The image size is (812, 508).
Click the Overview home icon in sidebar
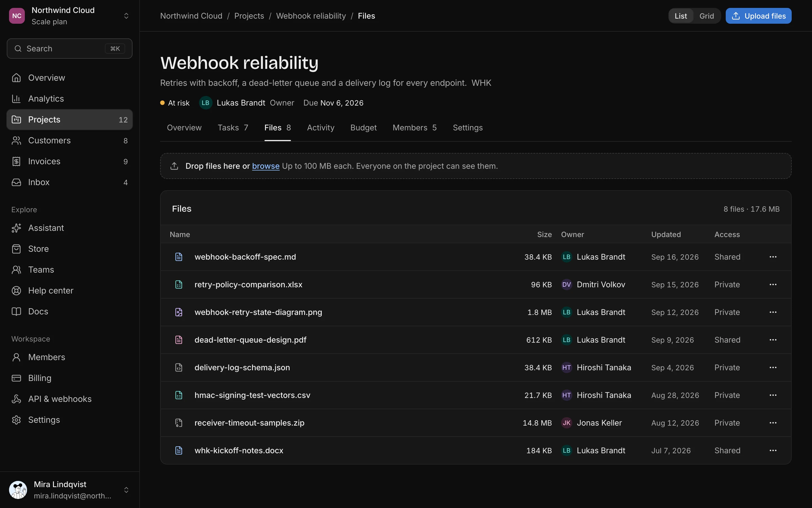pos(16,78)
